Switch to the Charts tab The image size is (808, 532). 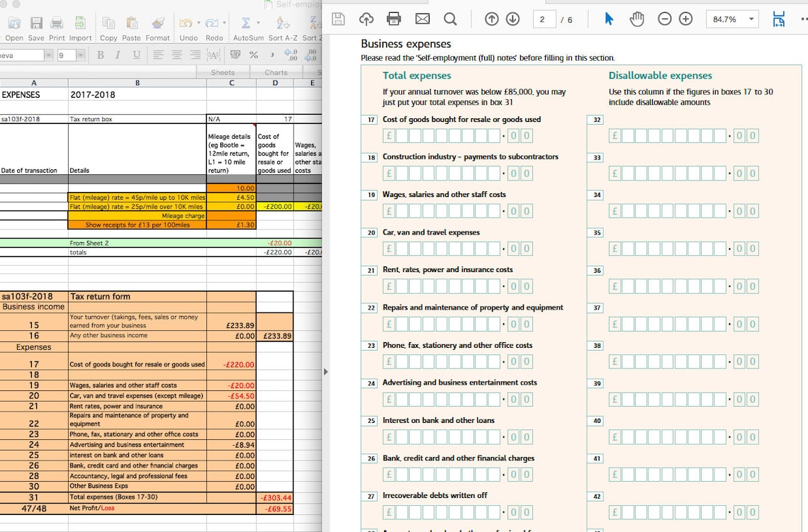[x=275, y=72]
